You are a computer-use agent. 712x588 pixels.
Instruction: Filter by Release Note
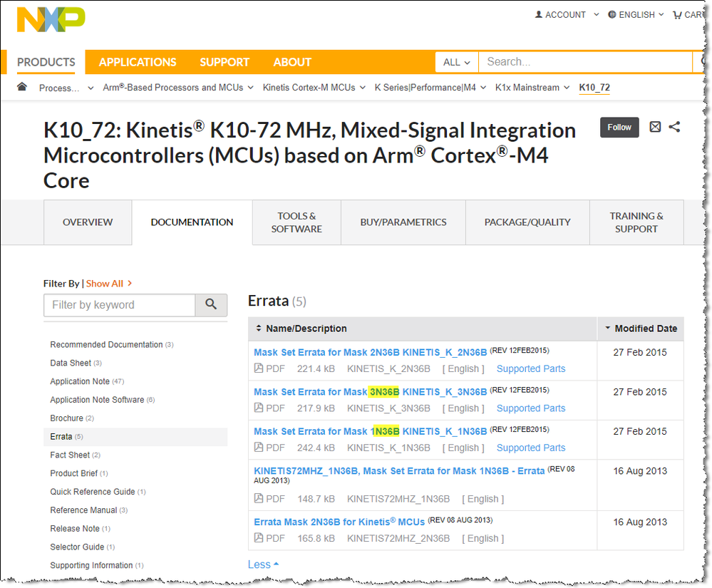pyautogui.click(x=80, y=529)
